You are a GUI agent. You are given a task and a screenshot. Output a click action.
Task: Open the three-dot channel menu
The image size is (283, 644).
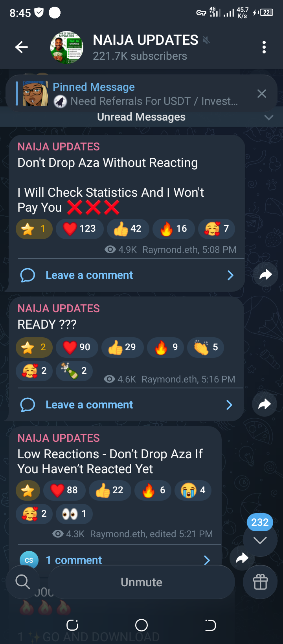(264, 47)
